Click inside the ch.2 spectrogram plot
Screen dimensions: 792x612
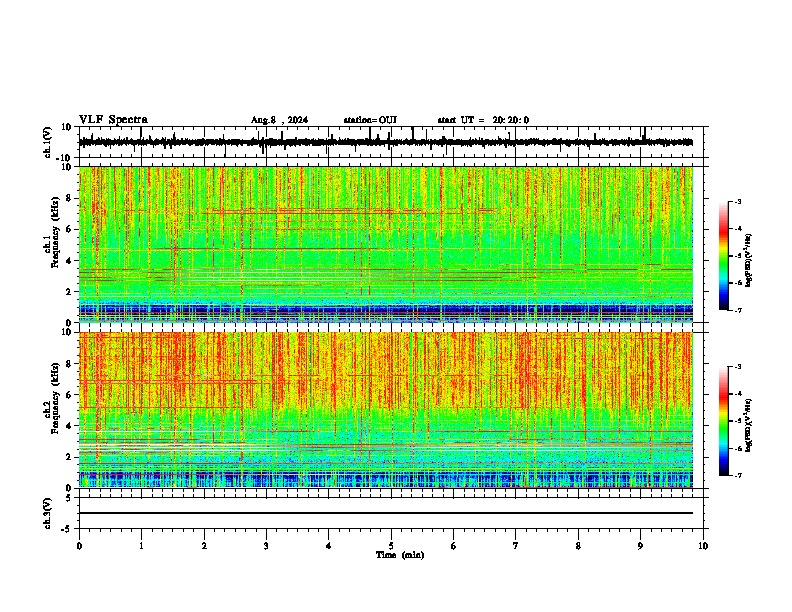pyautogui.click(x=386, y=410)
